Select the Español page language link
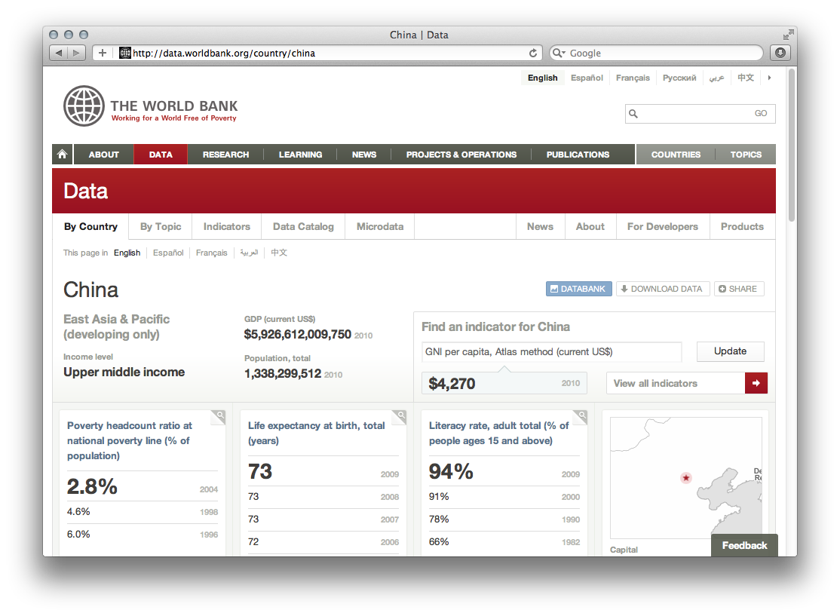The width and height of the screenshot is (840, 616). click(167, 253)
